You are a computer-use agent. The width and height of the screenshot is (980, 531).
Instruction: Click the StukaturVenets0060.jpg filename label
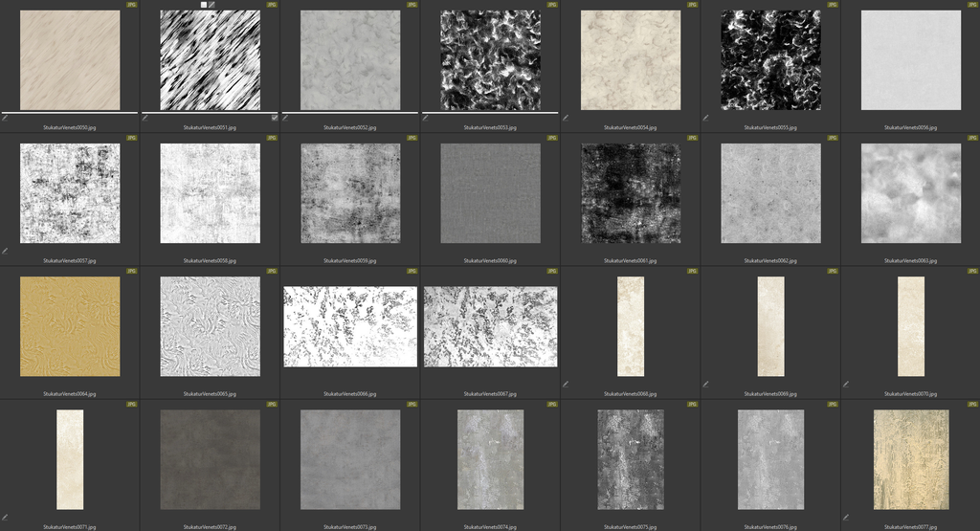(x=490, y=260)
